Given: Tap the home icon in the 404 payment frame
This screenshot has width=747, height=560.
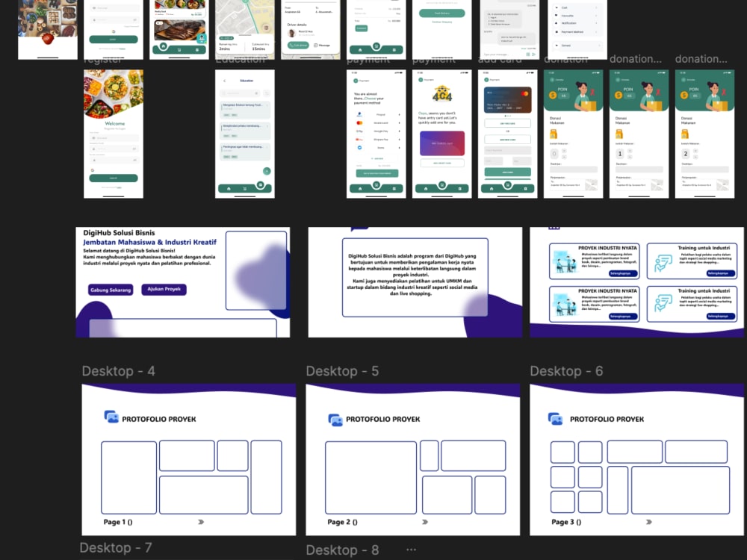Looking at the screenshot, I should point(426,189).
